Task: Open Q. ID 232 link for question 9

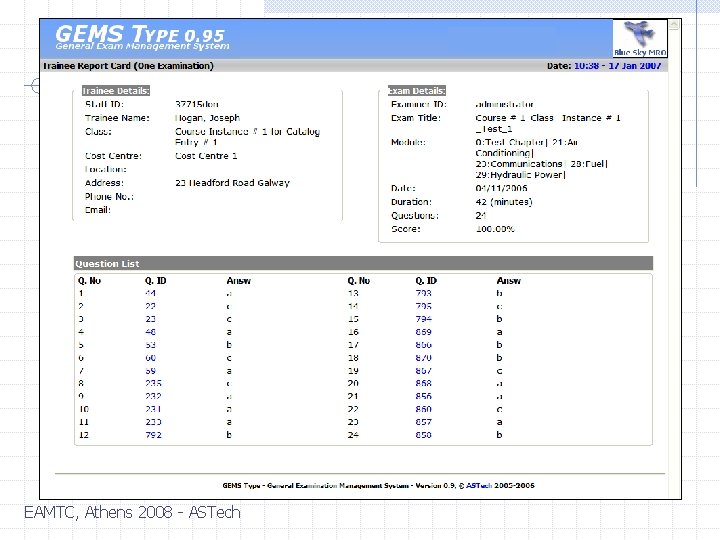Action: [153, 396]
